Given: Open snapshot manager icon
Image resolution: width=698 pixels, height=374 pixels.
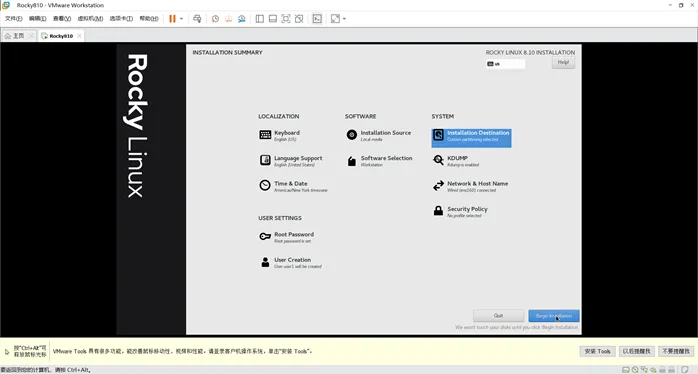Looking at the screenshot, I should tap(242, 19).
